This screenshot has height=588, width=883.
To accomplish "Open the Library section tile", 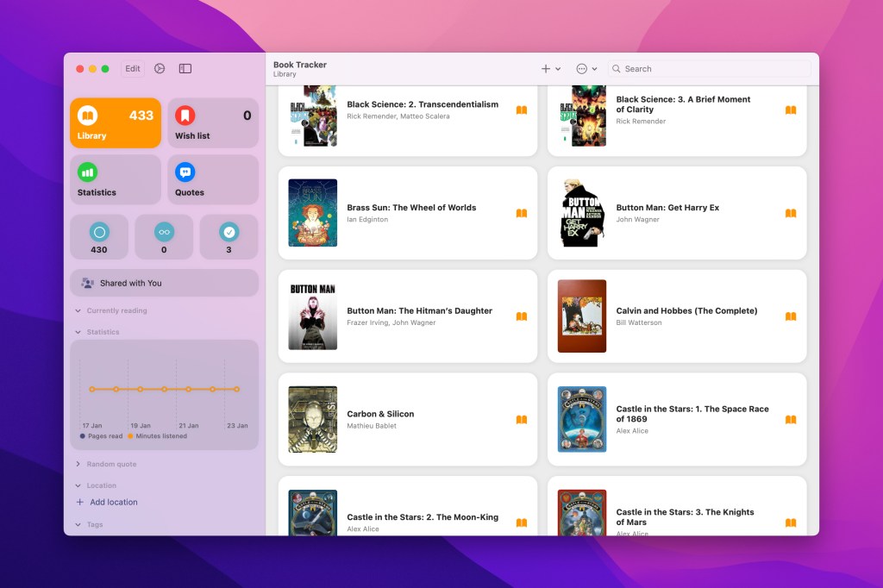I will coord(116,122).
